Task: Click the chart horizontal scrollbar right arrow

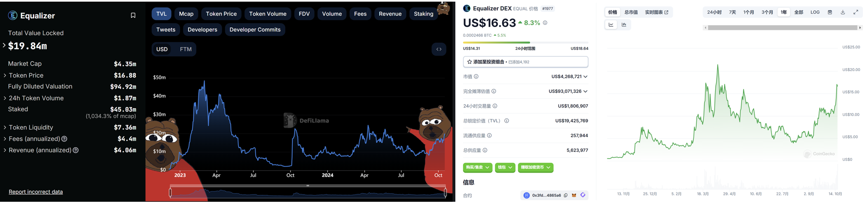Action: (x=860, y=28)
